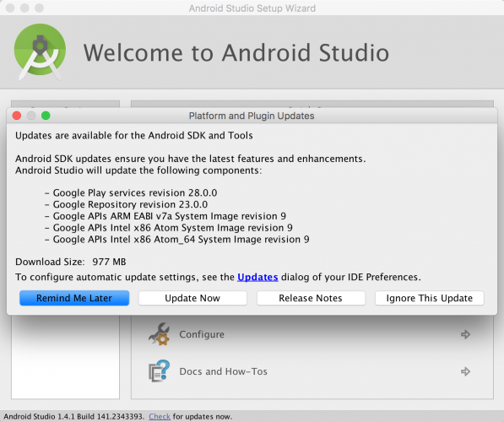Click the 'Welcome to Android Studio' heading

click(x=236, y=52)
